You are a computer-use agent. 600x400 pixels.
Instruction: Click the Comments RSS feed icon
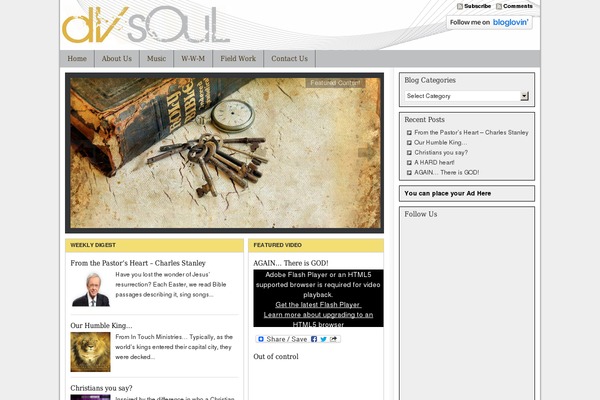point(499,6)
